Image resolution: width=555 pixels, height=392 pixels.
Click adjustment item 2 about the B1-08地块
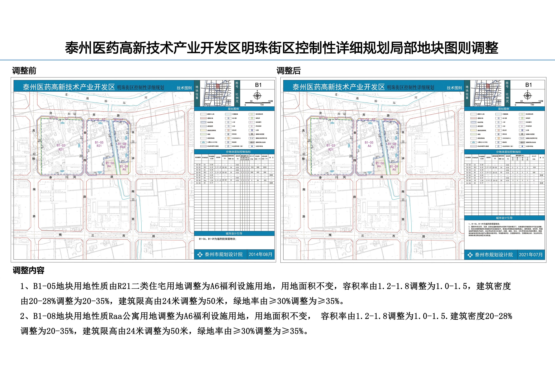[266, 323]
